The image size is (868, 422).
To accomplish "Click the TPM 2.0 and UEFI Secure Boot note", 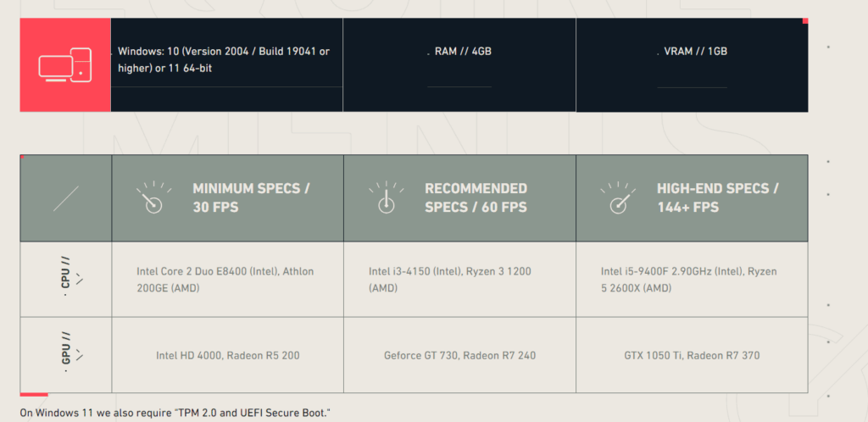I will pos(175,414).
